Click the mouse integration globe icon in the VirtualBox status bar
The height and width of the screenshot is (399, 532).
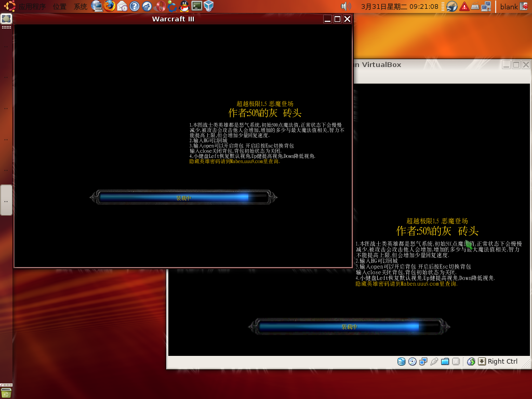471,362
